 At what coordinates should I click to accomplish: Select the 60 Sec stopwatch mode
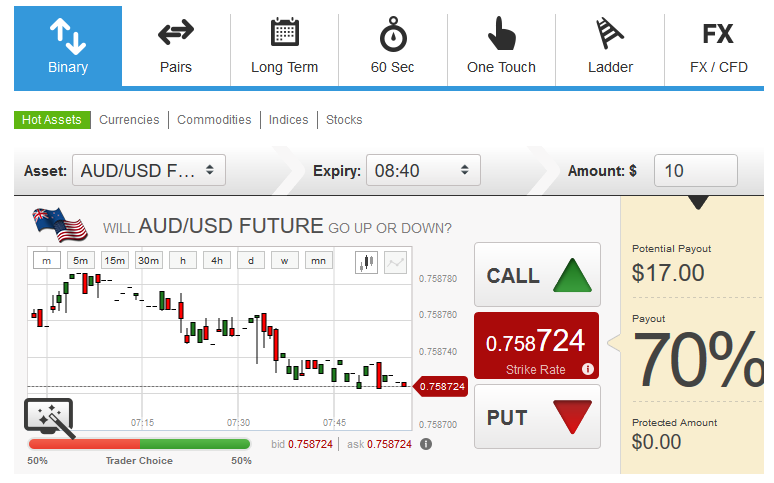pos(393,47)
